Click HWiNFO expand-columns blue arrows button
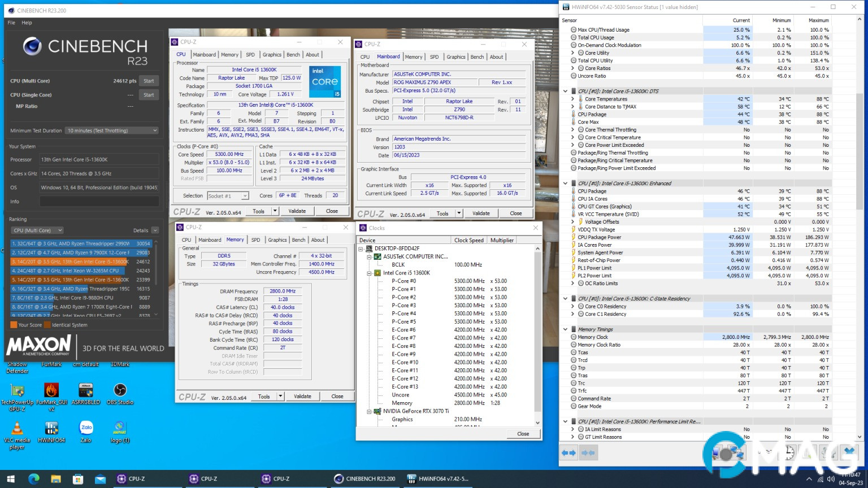Screen dimensions: 868x488 568,453
